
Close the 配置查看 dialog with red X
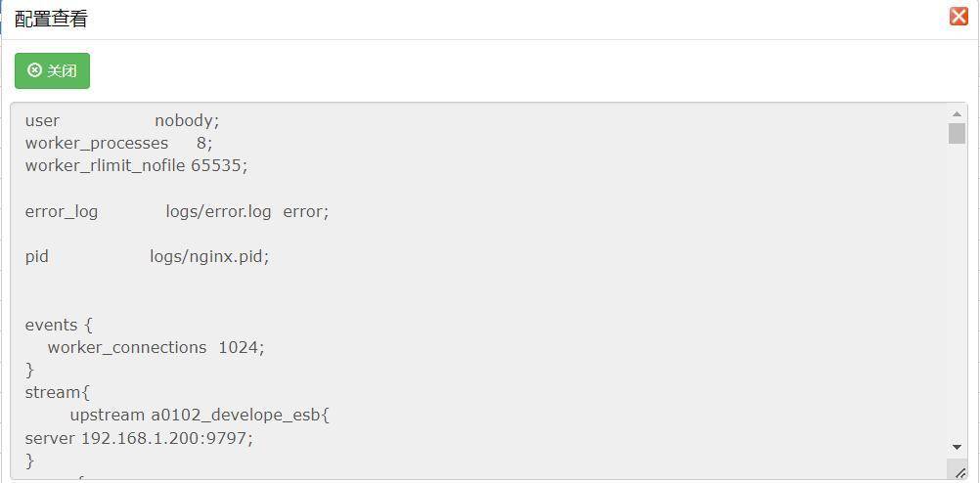pyautogui.click(x=958, y=17)
